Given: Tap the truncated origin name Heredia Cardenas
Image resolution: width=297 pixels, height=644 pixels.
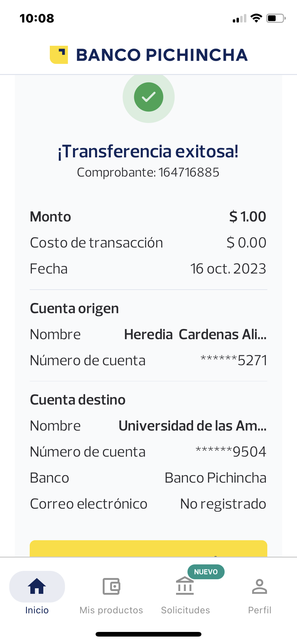Looking at the screenshot, I should pos(195,335).
